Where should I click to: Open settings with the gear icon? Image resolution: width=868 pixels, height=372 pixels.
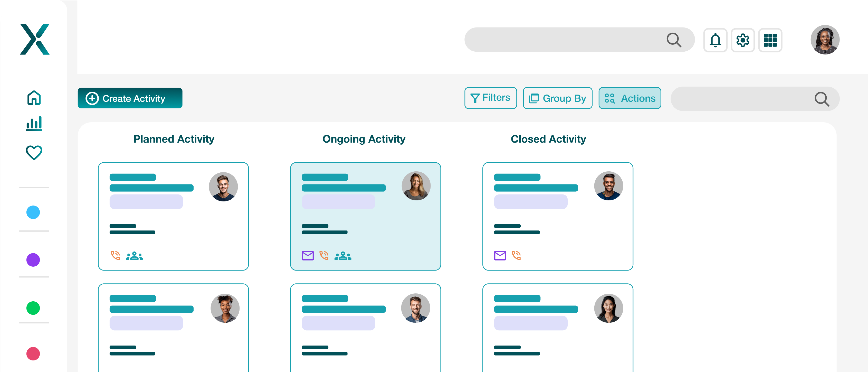743,40
